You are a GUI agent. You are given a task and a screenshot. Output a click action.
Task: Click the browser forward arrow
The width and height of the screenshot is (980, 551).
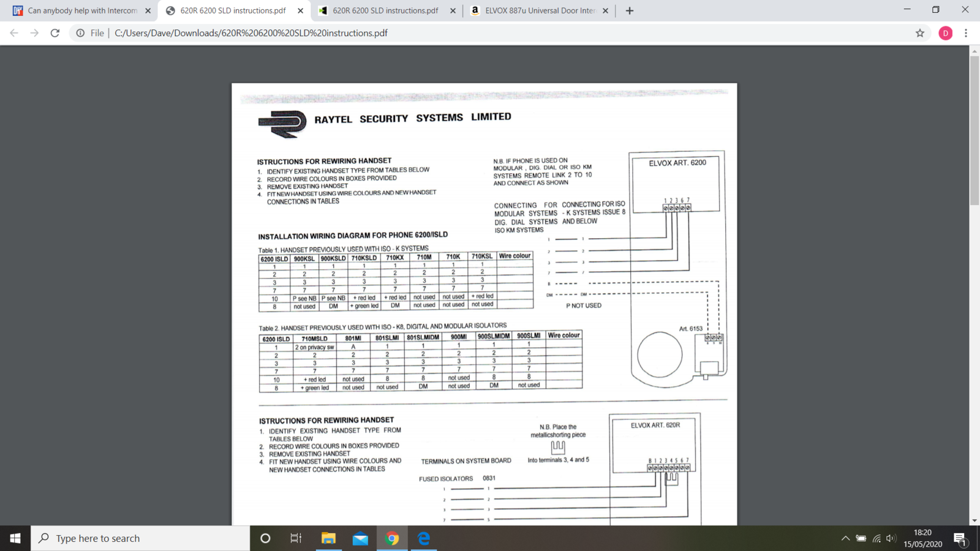pyautogui.click(x=34, y=33)
